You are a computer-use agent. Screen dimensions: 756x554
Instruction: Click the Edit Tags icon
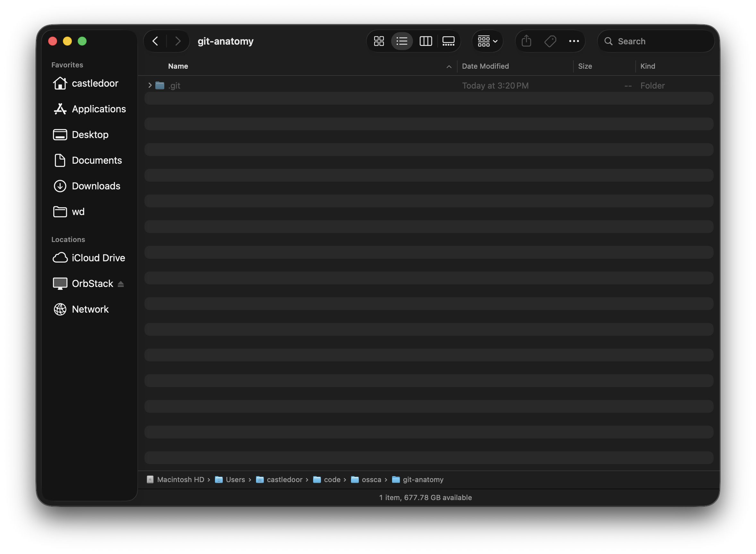coord(550,41)
